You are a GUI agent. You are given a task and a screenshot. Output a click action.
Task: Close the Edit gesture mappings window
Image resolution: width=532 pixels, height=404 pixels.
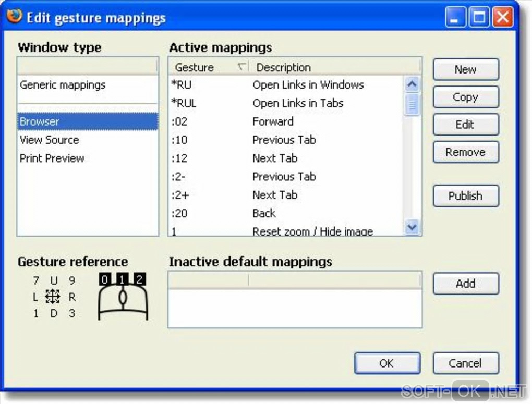pyautogui.click(x=502, y=17)
